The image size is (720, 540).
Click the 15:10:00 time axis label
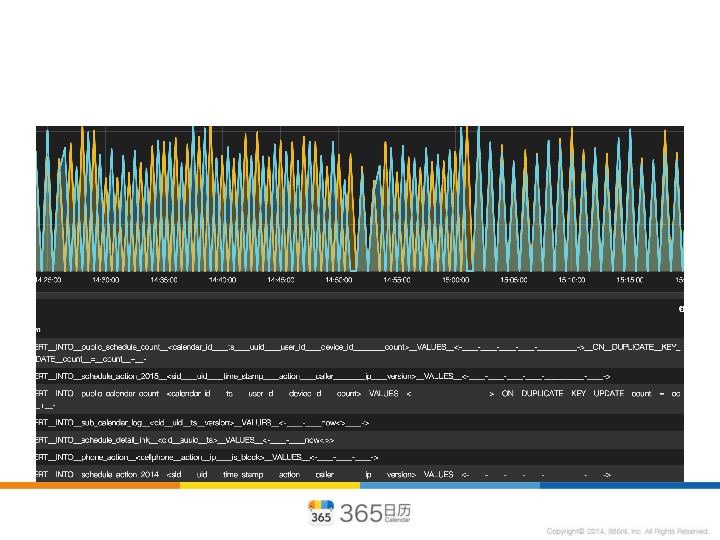572,280
